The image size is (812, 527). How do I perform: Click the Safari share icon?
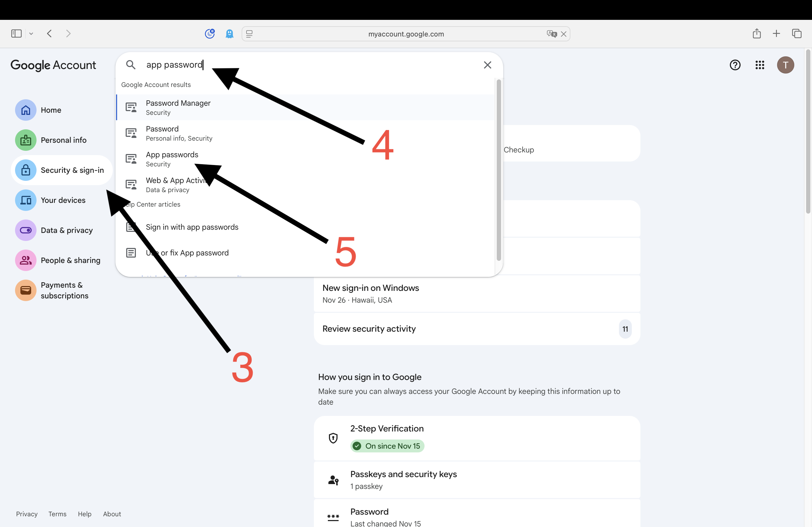(x=757, y=33)
